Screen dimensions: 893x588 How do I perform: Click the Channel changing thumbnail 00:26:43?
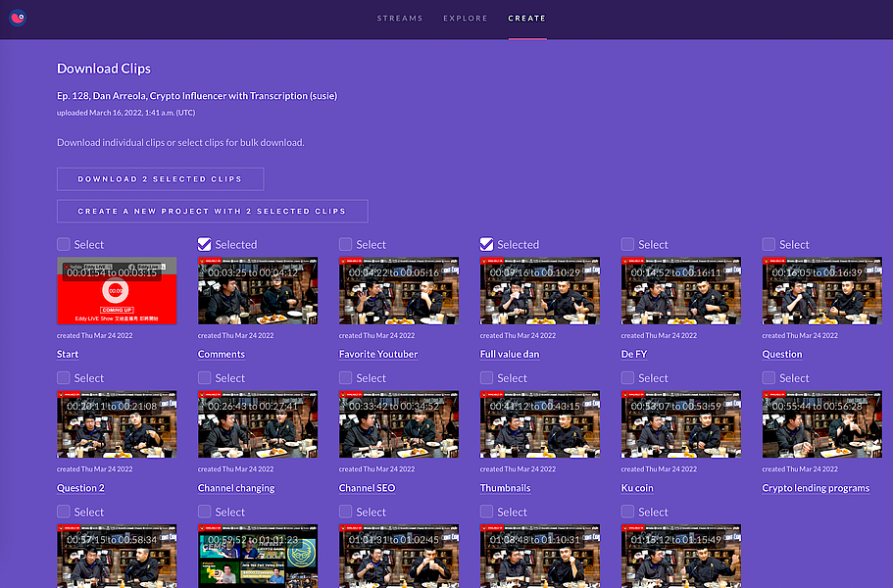click(258, 424)
